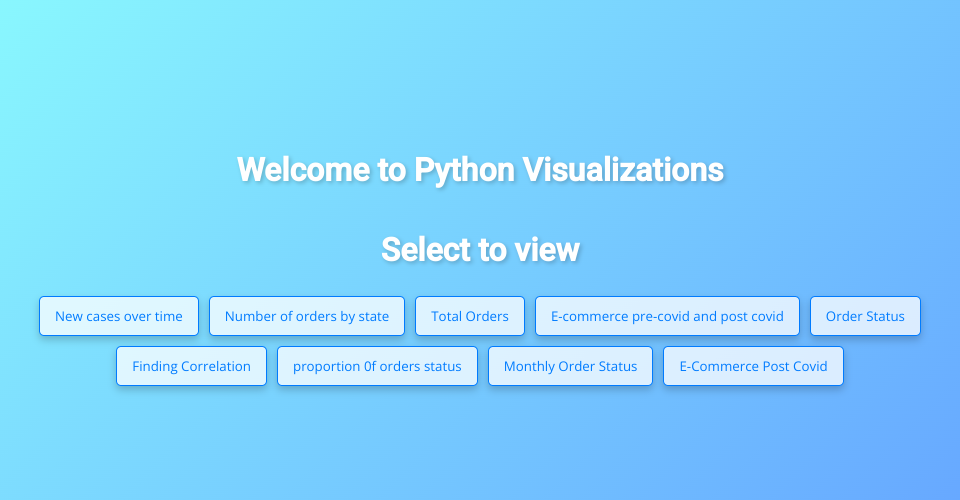Open Number of orders by state visualization
Image resolution: width=960 pixels, height=500 pixels.
click(307, 316)
